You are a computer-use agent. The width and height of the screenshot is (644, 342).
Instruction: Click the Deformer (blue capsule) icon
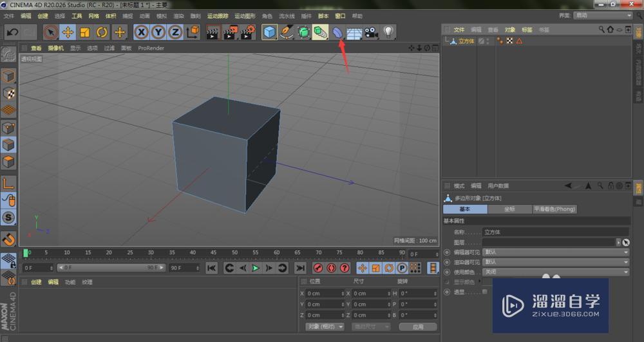click(x=337, y=32)
